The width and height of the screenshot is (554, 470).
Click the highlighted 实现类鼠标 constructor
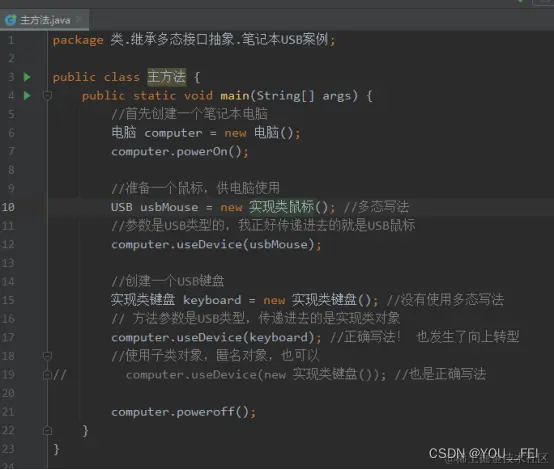click(281, 207)
